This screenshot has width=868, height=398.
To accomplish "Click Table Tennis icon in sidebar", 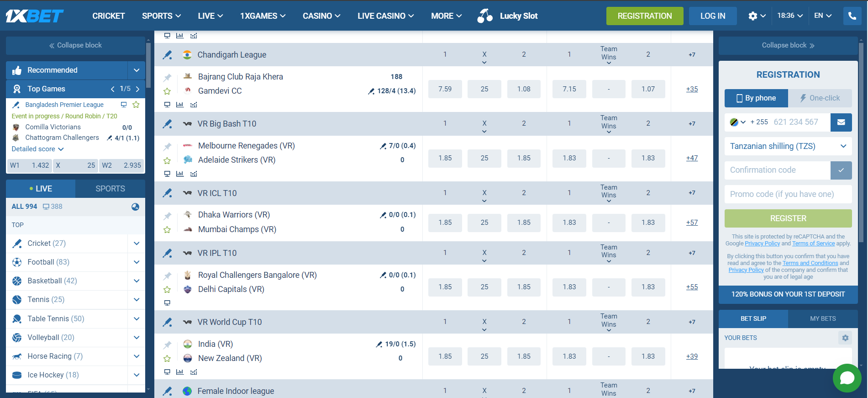I will pyautogui.click(x=17, y=319).
